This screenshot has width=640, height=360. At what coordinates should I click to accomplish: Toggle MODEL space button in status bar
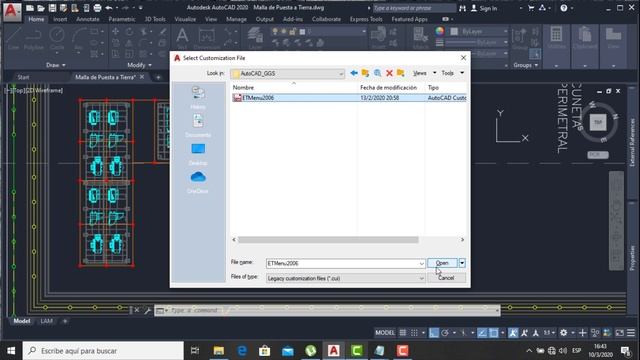385,333
